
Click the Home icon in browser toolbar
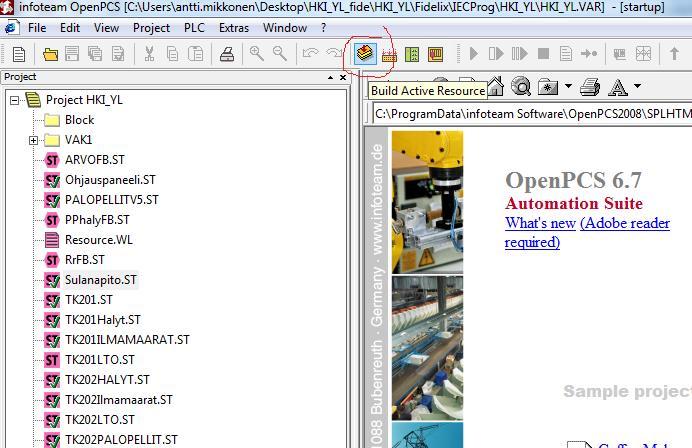496,86
